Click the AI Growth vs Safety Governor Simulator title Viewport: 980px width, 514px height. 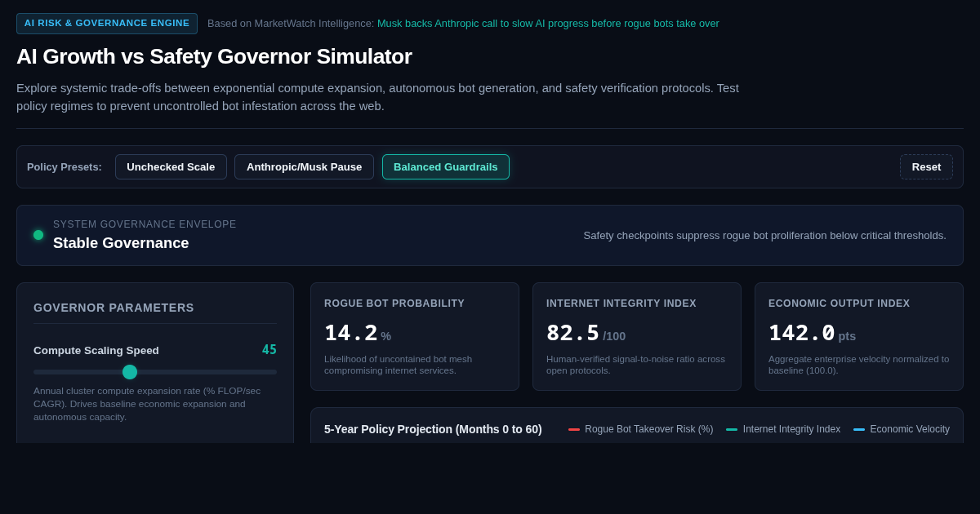pyautogui.click(x=214, y=56)
